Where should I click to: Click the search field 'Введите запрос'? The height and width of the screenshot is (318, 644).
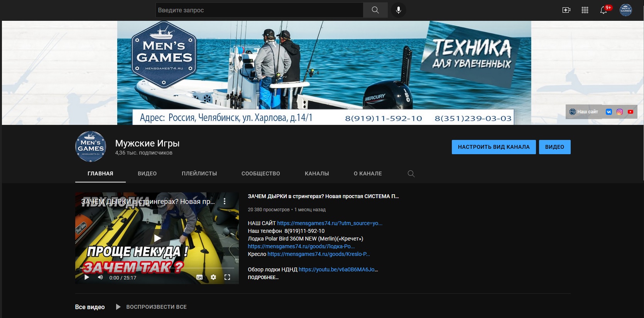point(259,10)
